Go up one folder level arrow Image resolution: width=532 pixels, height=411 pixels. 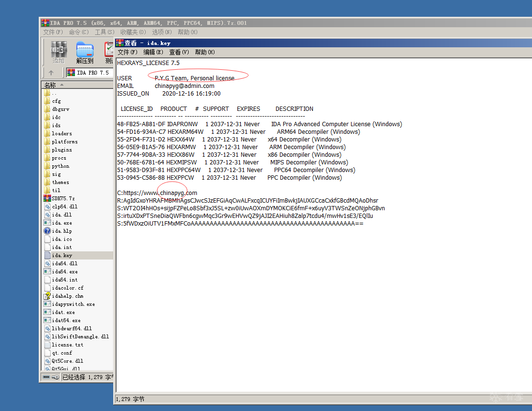click(x=51, y=73)
